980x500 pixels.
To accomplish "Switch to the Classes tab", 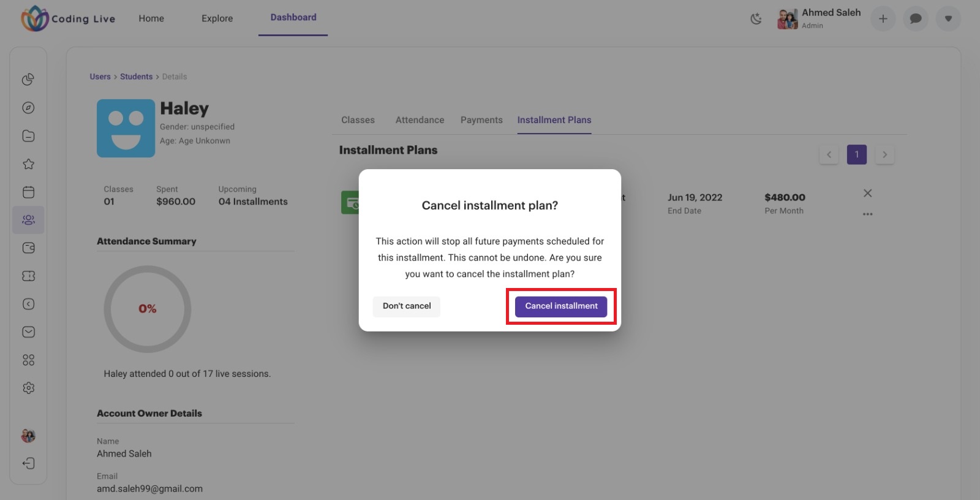I will pyautogui.click(x=358, y=120).
